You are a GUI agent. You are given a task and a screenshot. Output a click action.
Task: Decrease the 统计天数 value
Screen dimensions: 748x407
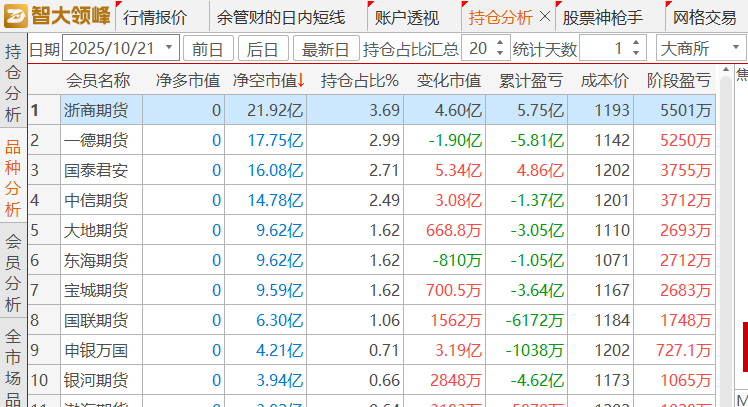click(x=636, y=53)
